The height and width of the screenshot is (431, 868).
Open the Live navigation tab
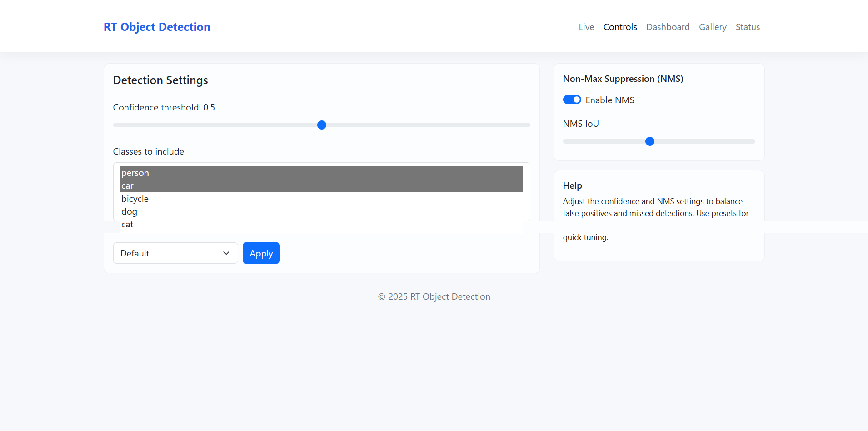pyautogui.click(x=586, y=27)
